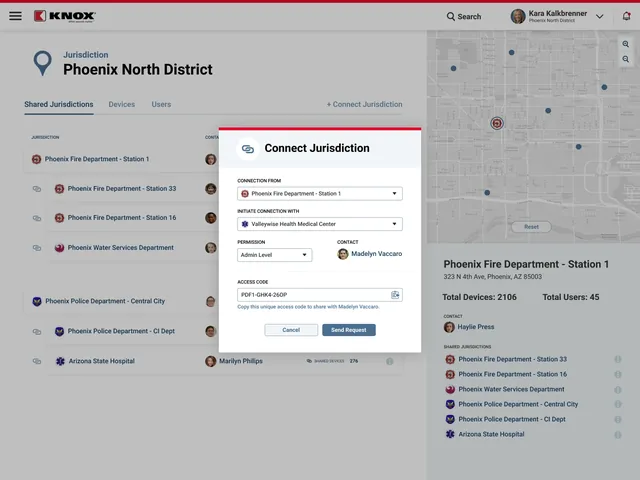Open Station 33 in side panel shared list
The image size is (640, 480).
[512, 359]
